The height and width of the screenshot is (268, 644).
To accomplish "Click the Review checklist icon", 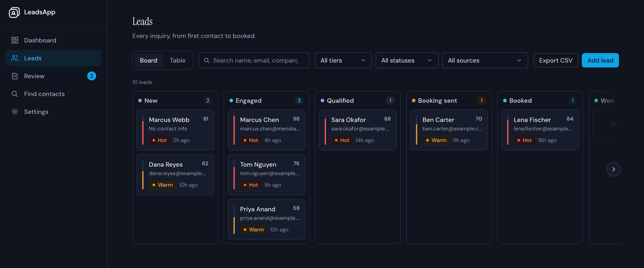I will (x=15, y=76).
